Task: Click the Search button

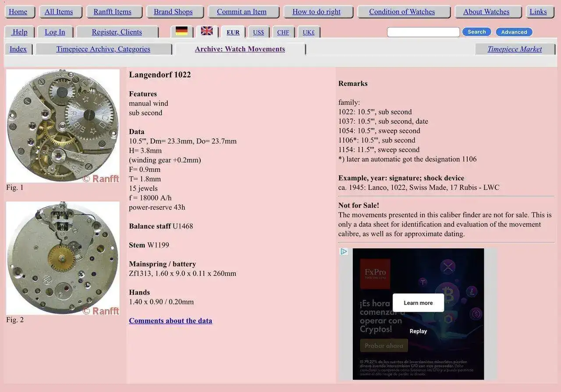Action: [x=477, y=32]
